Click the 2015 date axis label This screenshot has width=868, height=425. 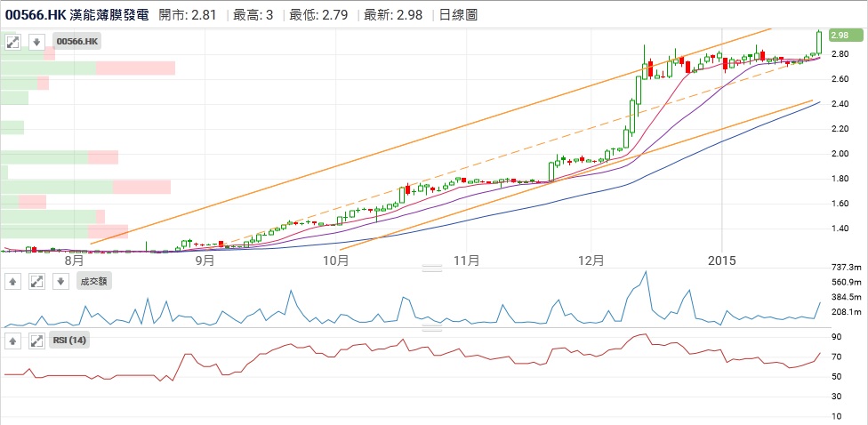click(x=721, y=261)
